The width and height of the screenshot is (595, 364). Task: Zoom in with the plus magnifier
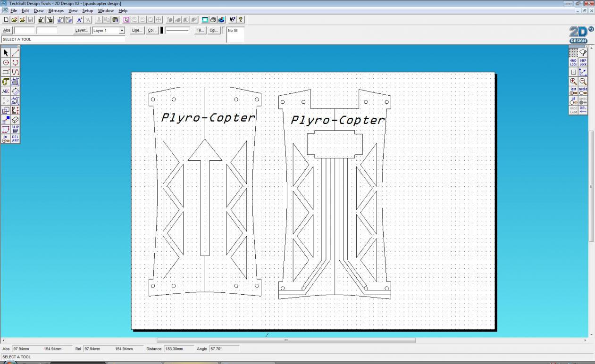pos(573,81)
